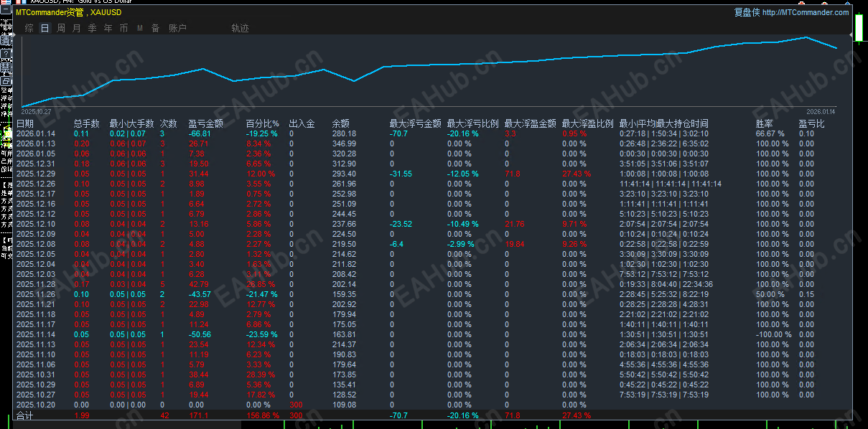Switch to the 综 summary tab
The image size is (868, 429).
click(x=29, y=29)
